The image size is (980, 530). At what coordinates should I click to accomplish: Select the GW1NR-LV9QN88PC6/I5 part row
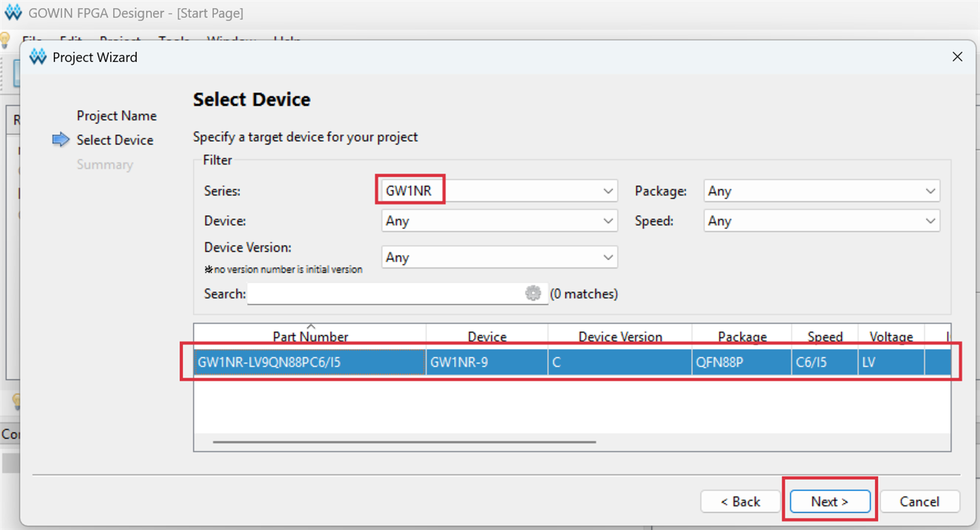pyautogui.click(x=572, y=362)
